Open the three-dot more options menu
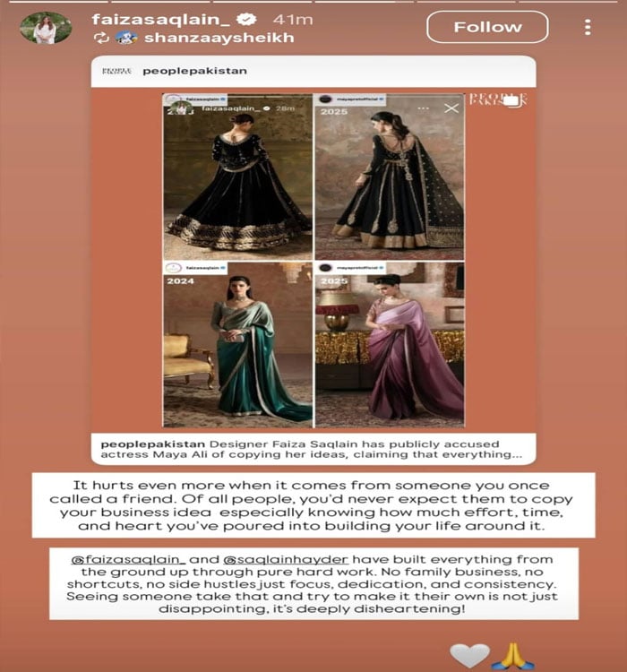The width and height of the screenshot is (627, 672). click(x=588, y=27)
